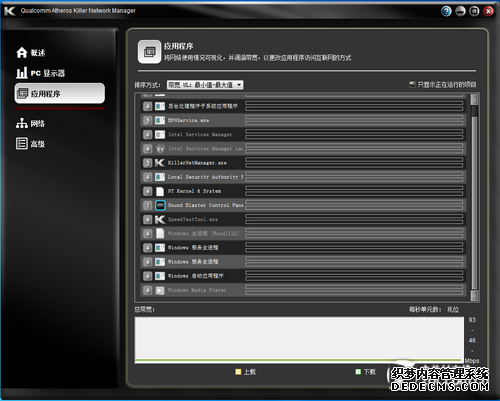500x401 pixels.
Task: Click the NT Kernel & System file icon
Action: pos(160,191)
